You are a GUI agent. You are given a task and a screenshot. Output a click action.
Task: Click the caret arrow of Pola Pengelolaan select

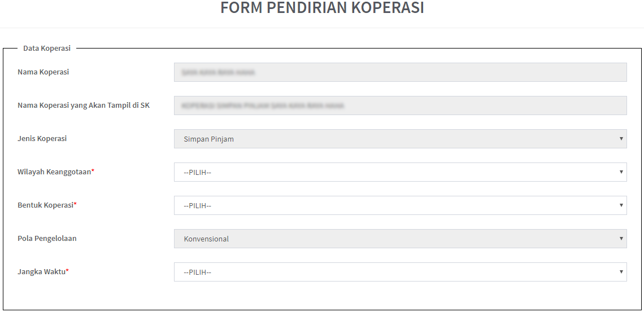[621, 239]
